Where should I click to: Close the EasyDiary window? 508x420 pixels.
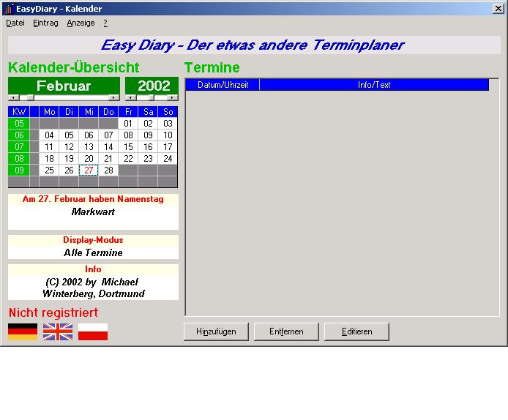click(498, 9)
